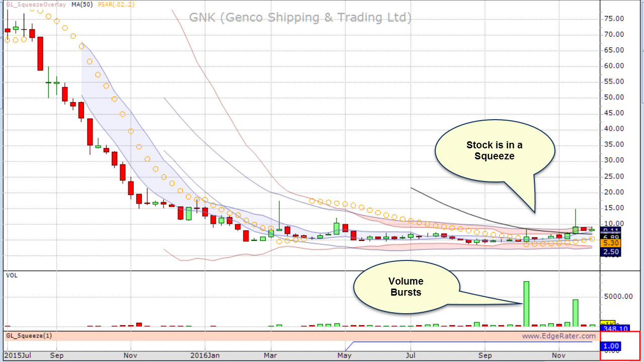Screen dimensions: 644x362
Task: Click the 25.00 price axis label
Action: click(614, 176)
